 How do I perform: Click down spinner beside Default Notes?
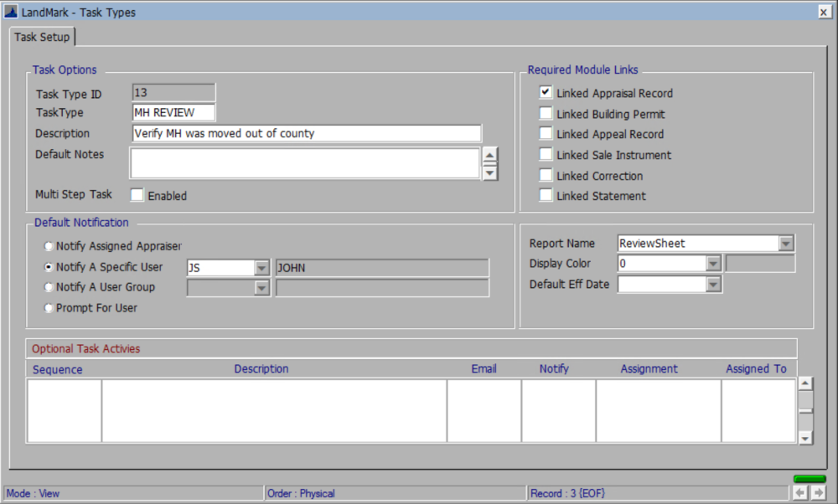pos(490,172)
